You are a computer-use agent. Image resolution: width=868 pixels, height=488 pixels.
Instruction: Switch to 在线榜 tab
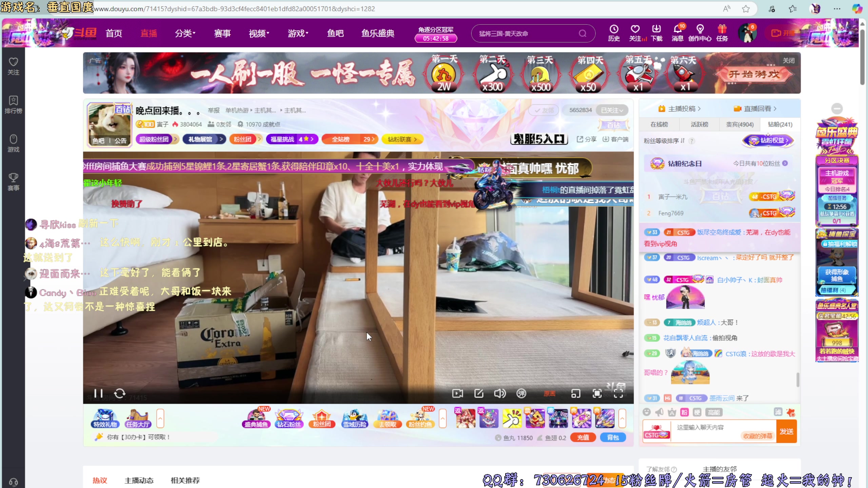659,124
